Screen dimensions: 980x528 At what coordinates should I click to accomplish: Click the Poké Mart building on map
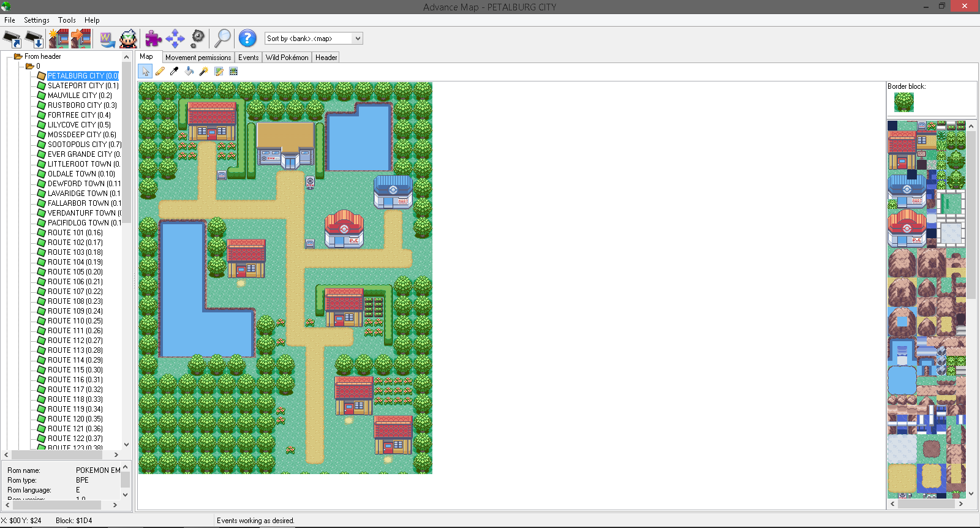click(x=393, y=191)
